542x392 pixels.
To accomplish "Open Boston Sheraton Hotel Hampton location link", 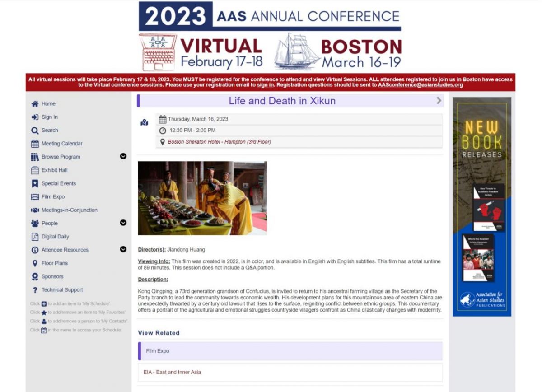I will pyautogui.click(x=219, y=142).
